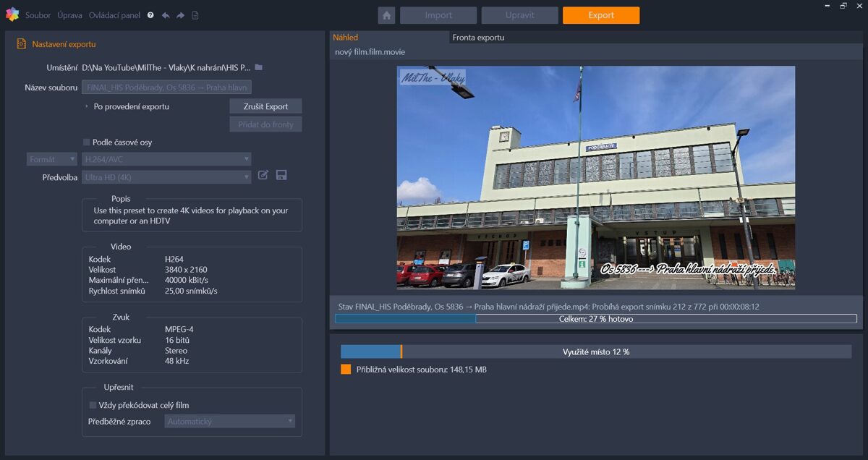Expand the Po provedení exportu section
Screen dimensions: 868x460
pos(85,106)
